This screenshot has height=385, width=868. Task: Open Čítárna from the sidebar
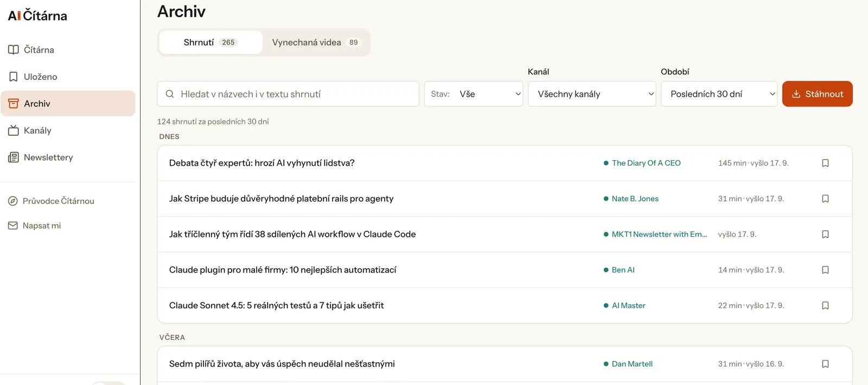pos(68,50)
